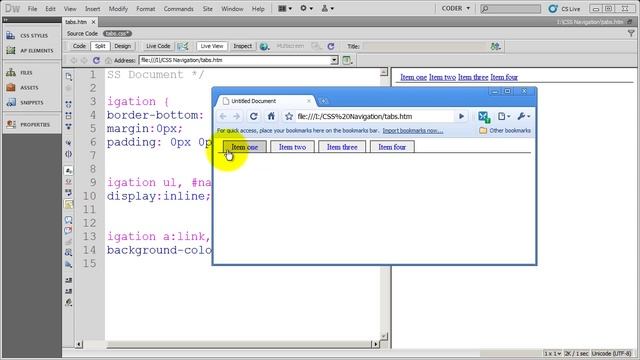The width and height of the screenshot is (640, 360).
Task: Toggle Live Code mode
Action: click(x=158, y=46)
